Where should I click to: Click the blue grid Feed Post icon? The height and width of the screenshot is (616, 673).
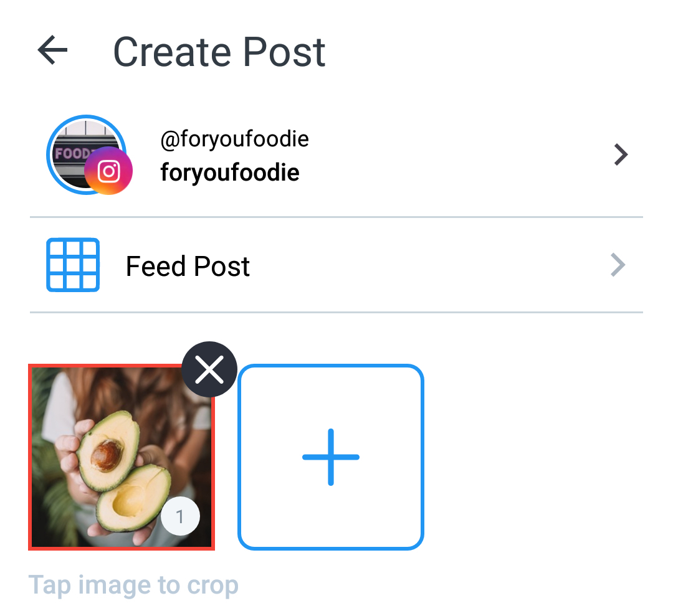click(x=73, y=265)
